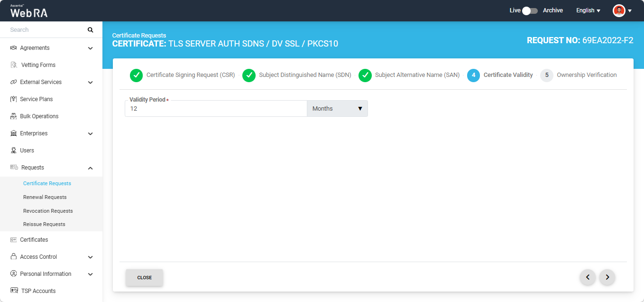
Task: Click step 5 circle icon
Action: [x=547, y=75]
